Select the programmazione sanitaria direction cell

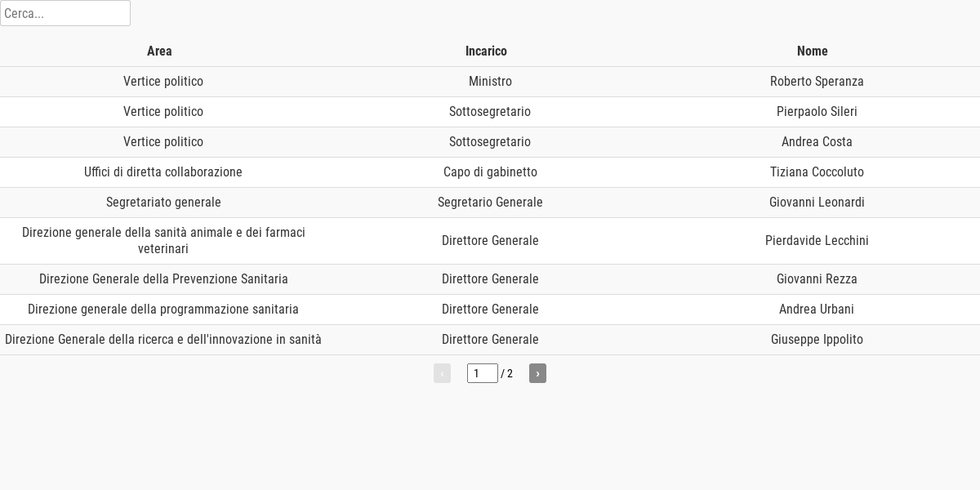(x=163, y=310)
